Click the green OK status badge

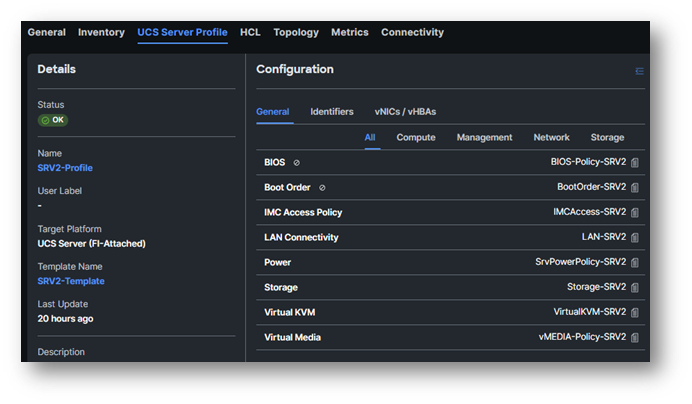[x=53, y=120]
